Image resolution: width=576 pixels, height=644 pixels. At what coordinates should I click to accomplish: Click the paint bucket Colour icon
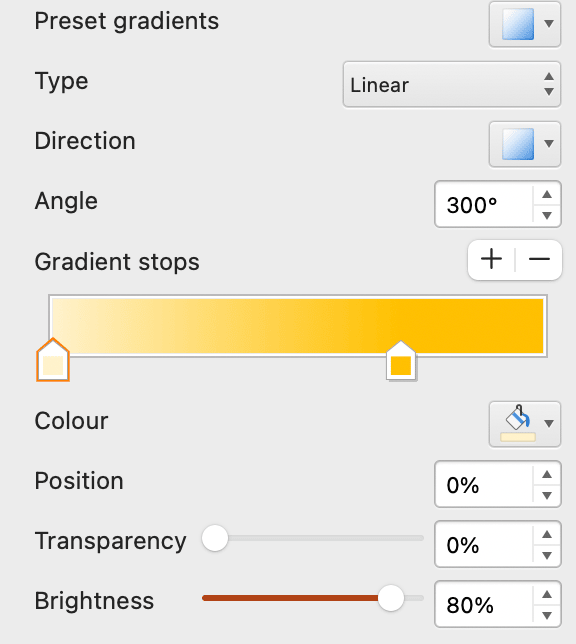(518, 423)
